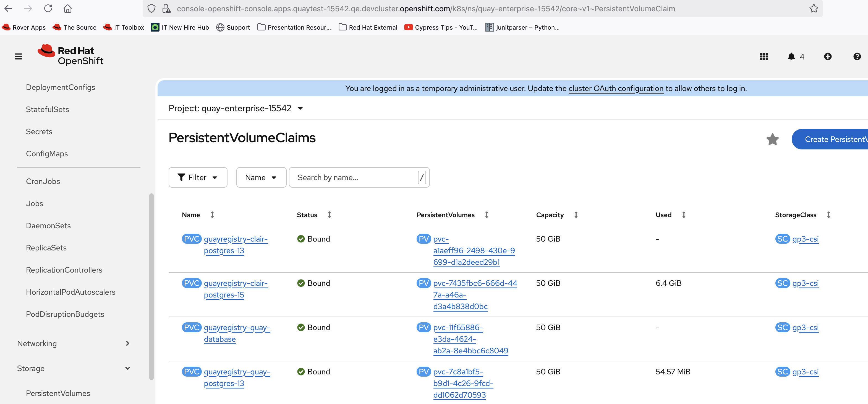Expand the Networking navigation section
868x404 pixels.
coord(73,343)
